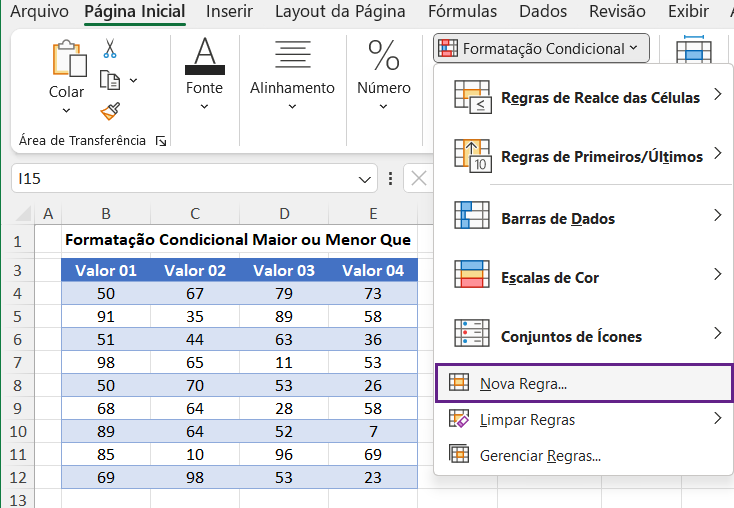
Task: Select cell with value 96
Action: pos(284,454)
